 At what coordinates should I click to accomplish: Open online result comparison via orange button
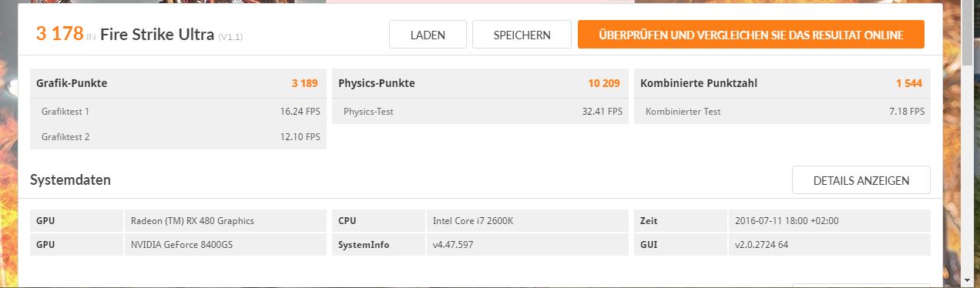750,35
